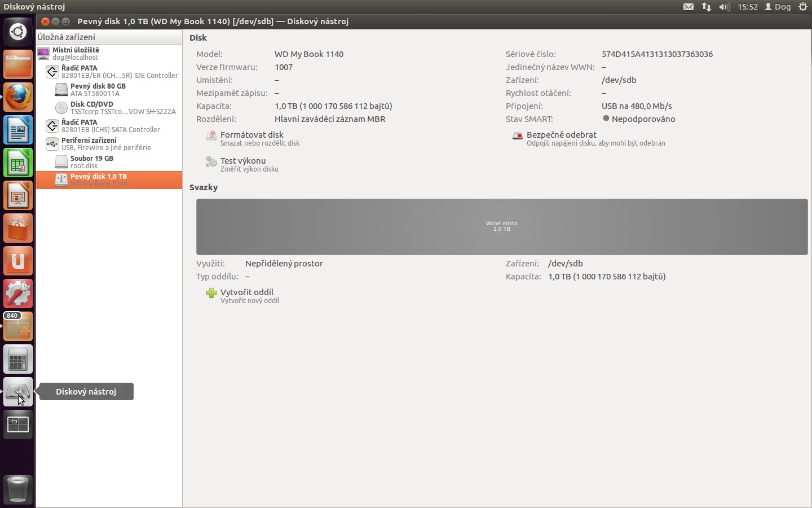
Task: Minimize the Diskový nástroj window
Action: pos(55,21)
